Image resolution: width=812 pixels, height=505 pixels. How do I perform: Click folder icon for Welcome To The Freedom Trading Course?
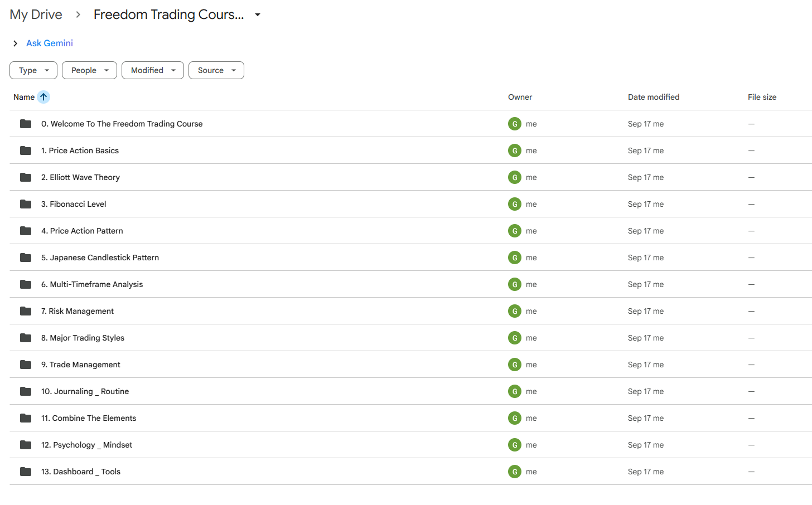click(26, 124)
